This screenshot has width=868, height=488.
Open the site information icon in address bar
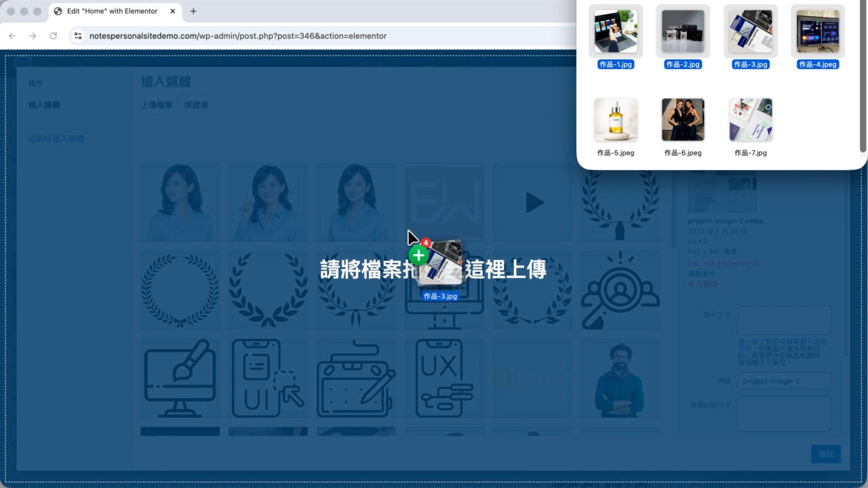click(78, 36)
